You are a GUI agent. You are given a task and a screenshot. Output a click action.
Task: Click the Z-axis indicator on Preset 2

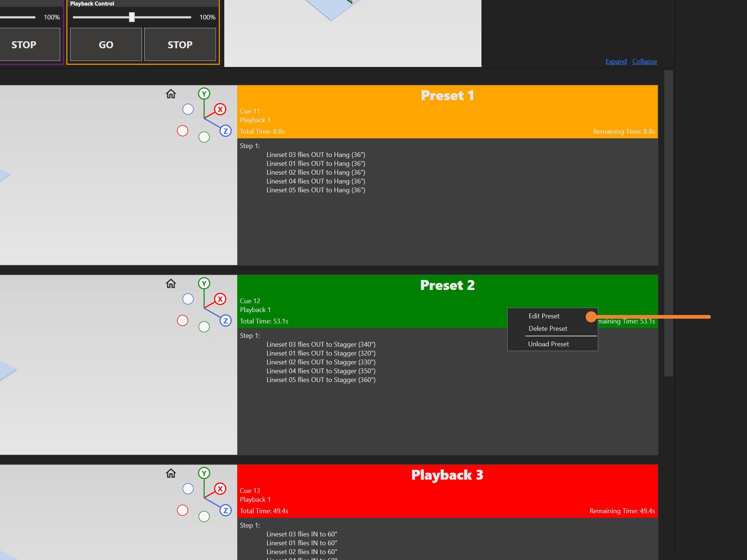(225, 321)
